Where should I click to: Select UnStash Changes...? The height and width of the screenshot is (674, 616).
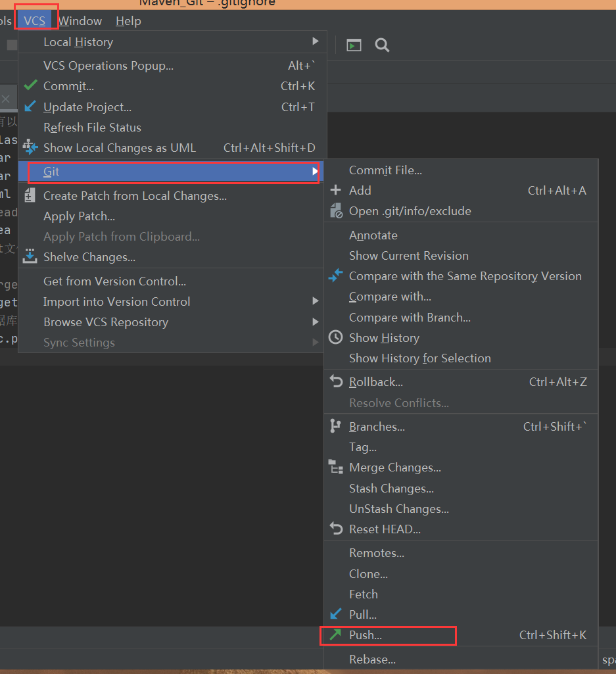[x=461, y=508]
